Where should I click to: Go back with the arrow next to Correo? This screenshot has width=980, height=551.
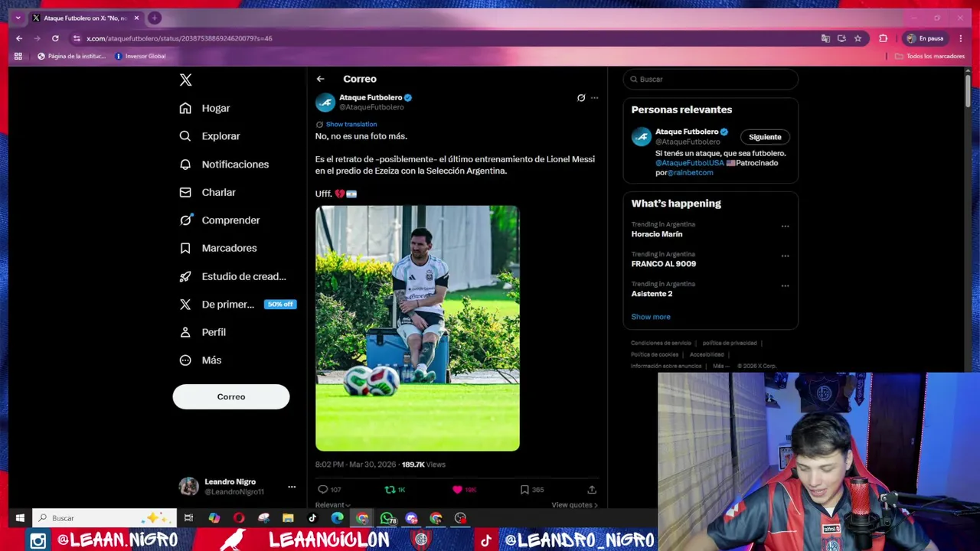click(x=321, y=79)
